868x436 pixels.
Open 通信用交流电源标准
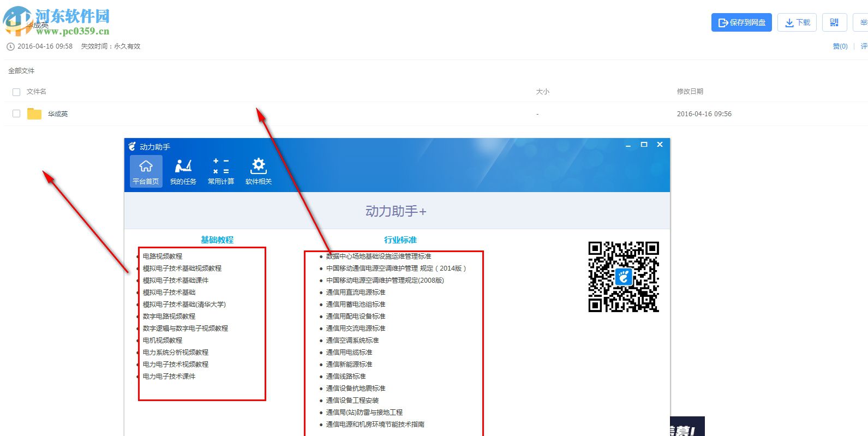coord(356,329)
